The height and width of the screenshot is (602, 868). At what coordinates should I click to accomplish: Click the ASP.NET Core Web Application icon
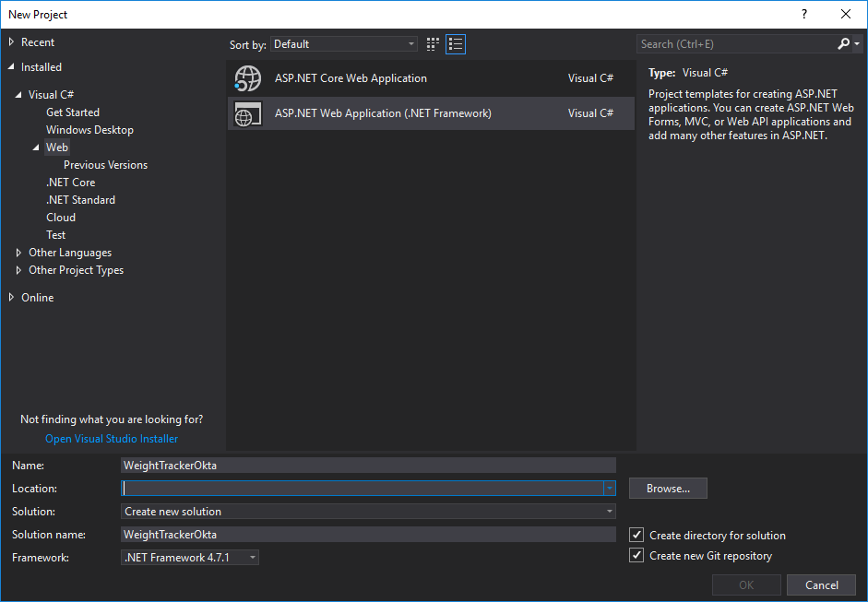[x=248, y=79]
